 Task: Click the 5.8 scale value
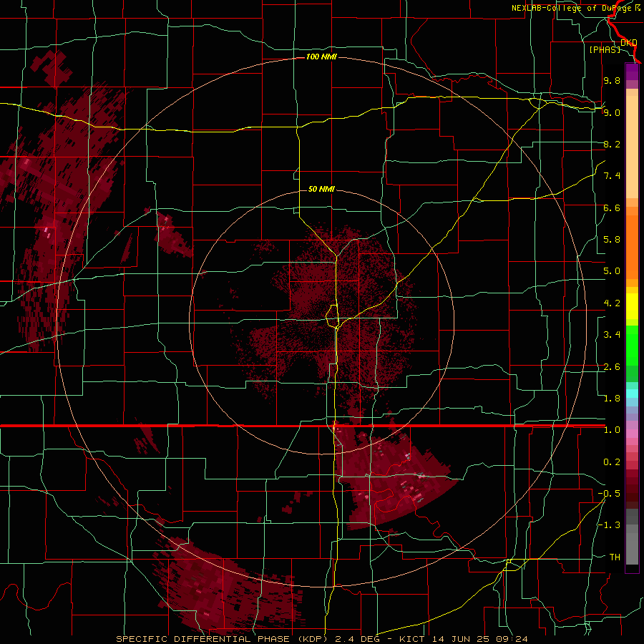pyautogui.click(x=612, y=240)
